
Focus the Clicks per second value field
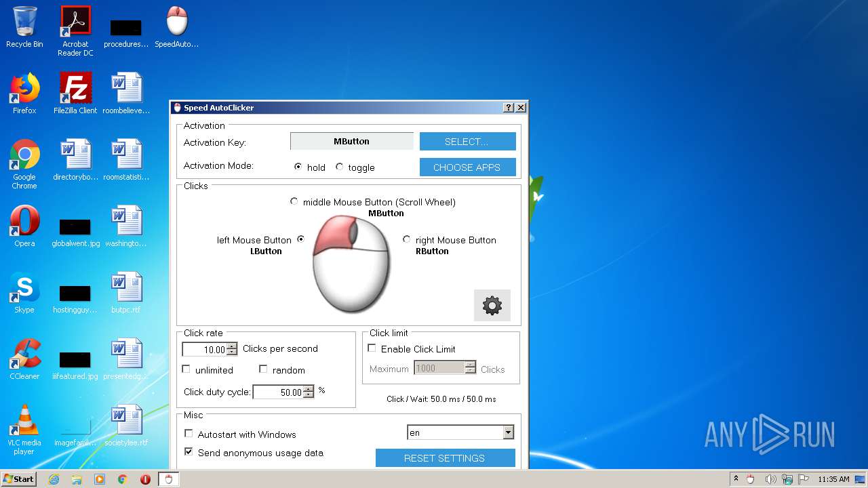[204, 350]
